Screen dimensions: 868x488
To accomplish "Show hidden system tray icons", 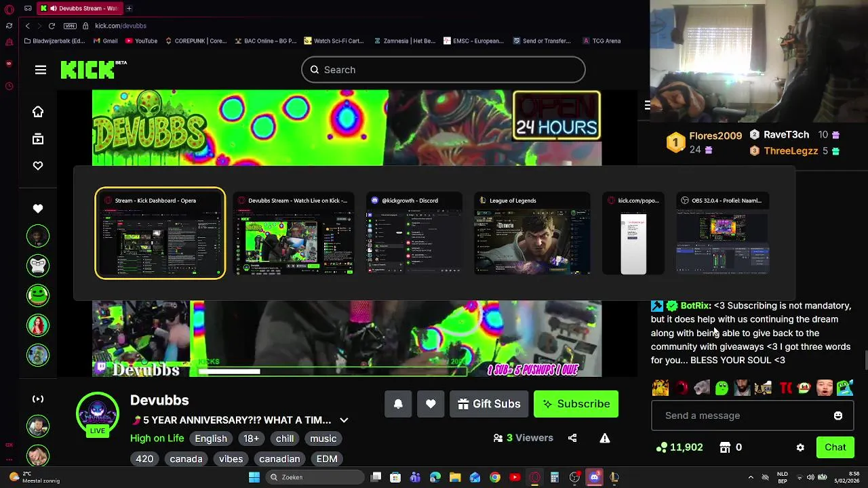I will [x=751, y=477].
